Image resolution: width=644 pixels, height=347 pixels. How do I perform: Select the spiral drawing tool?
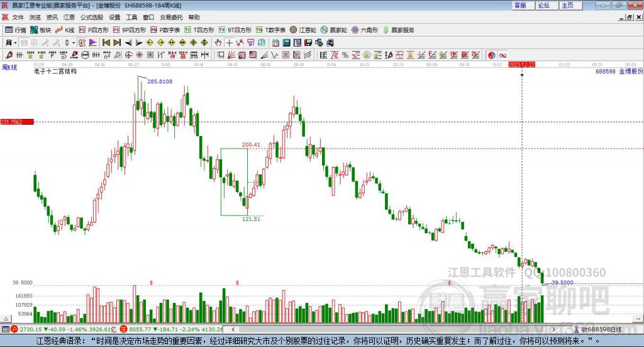click(64, 55)
